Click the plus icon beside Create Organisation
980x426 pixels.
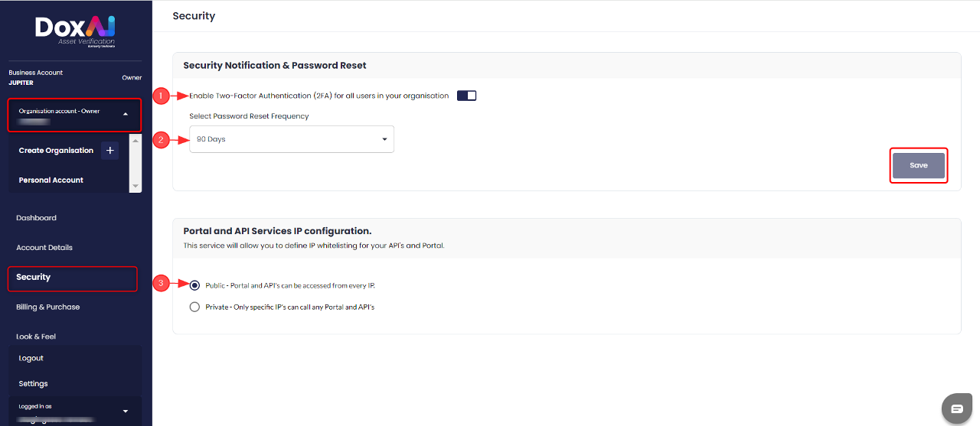click(110, 151)
